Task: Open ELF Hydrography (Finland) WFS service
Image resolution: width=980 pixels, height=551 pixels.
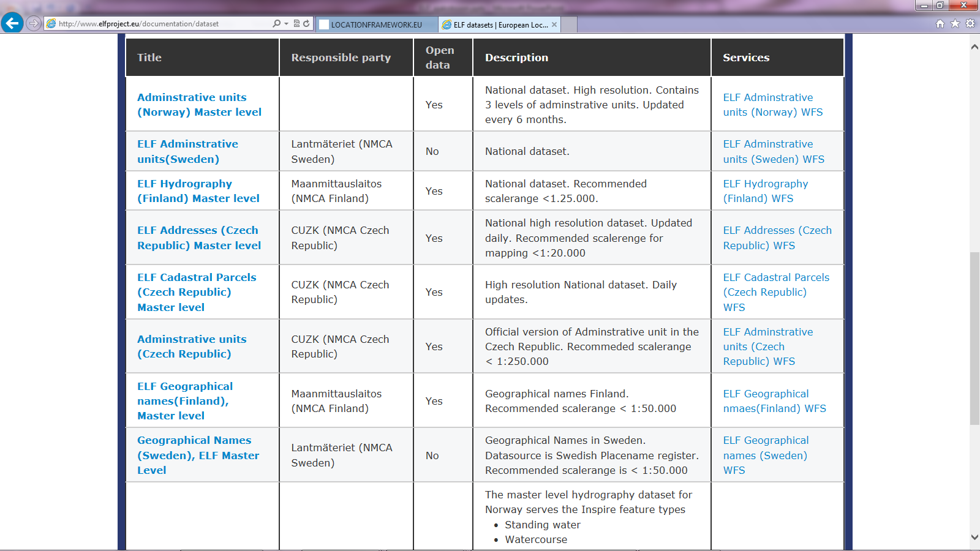Action: pos(766,191)
